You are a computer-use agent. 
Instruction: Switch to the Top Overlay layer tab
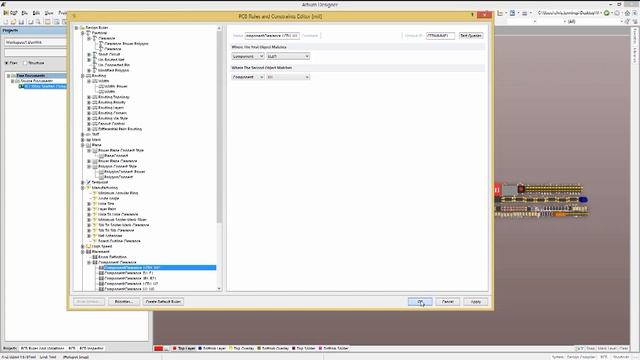point(242,349)
